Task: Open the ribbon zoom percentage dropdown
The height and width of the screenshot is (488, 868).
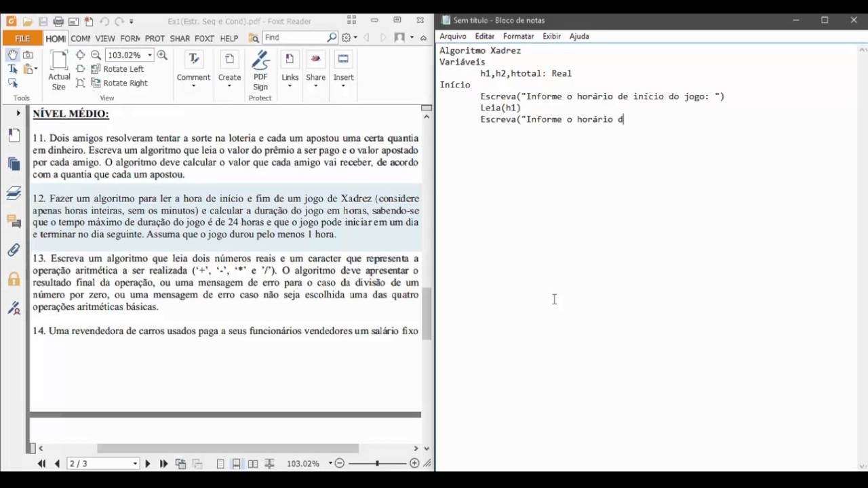Action: tap(150, 55)
